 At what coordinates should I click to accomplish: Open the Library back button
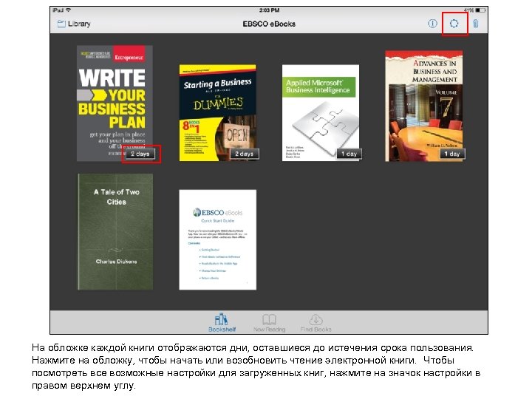(x=74, y=24)
